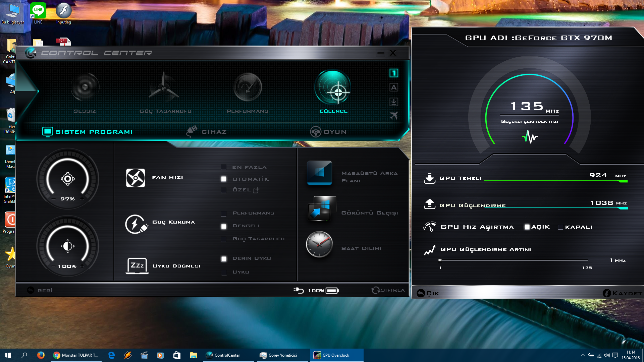This screenshot has width=644, height=362.
Task: Select Güç Tasarrufu power plan checkbox
Action: [224, 239]
